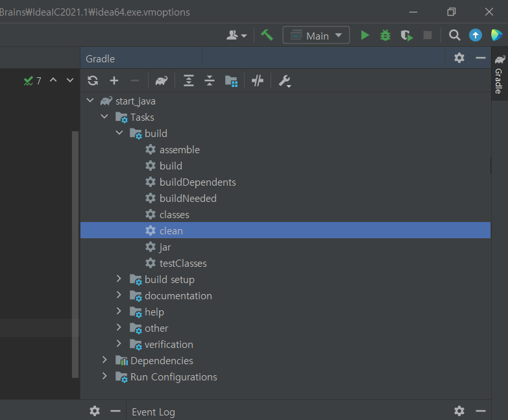This screenshot has width=508, height=420.
Task: Collapse all Gradle tree nodes
Action: (210, 80)
